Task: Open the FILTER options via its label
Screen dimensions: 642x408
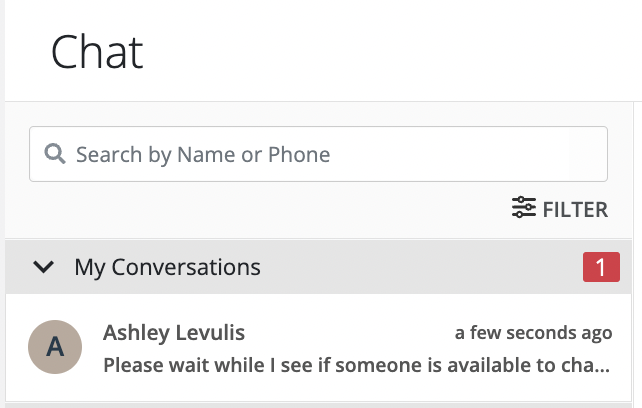Action: pyautogui.click(x=575, y=209)
